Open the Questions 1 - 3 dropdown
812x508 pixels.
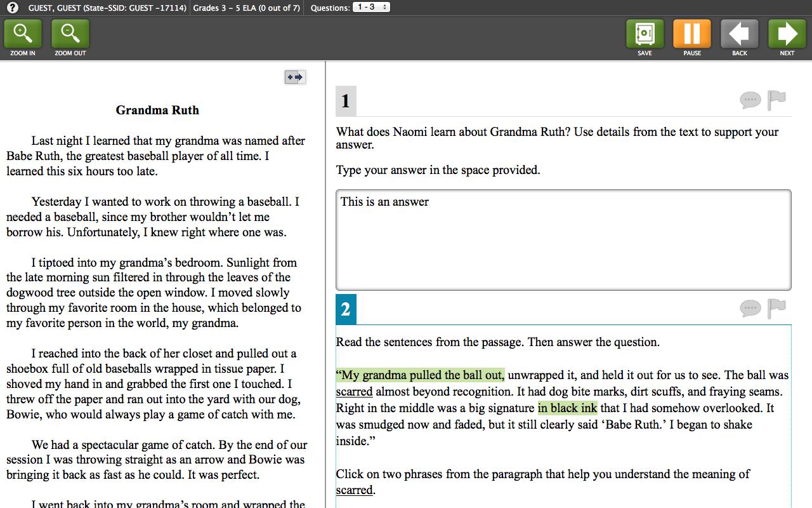(x=371, y=7)
